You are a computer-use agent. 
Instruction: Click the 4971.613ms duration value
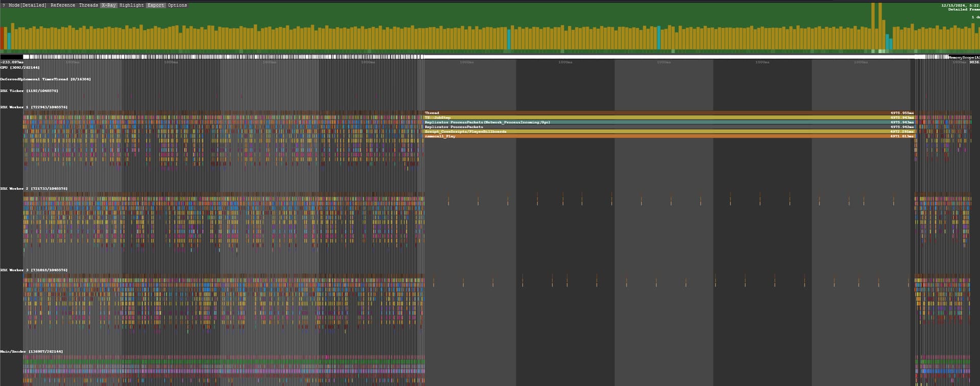point(902,136)
